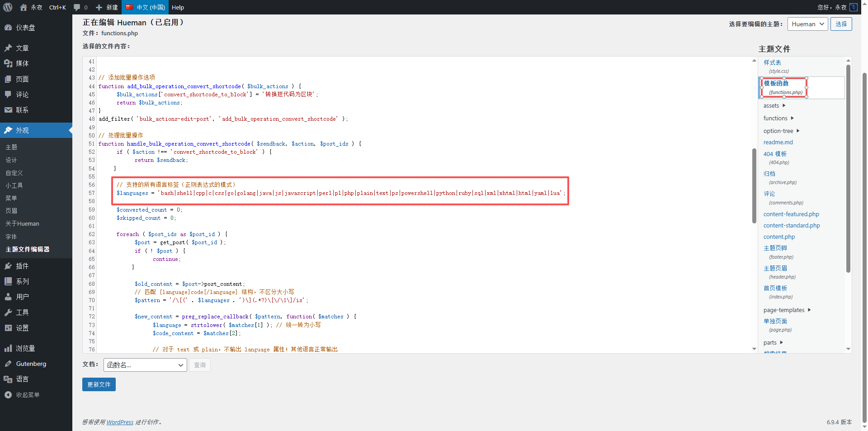Open 外观 appearance brush icon
868x431 pixels.
coord(8,130)
